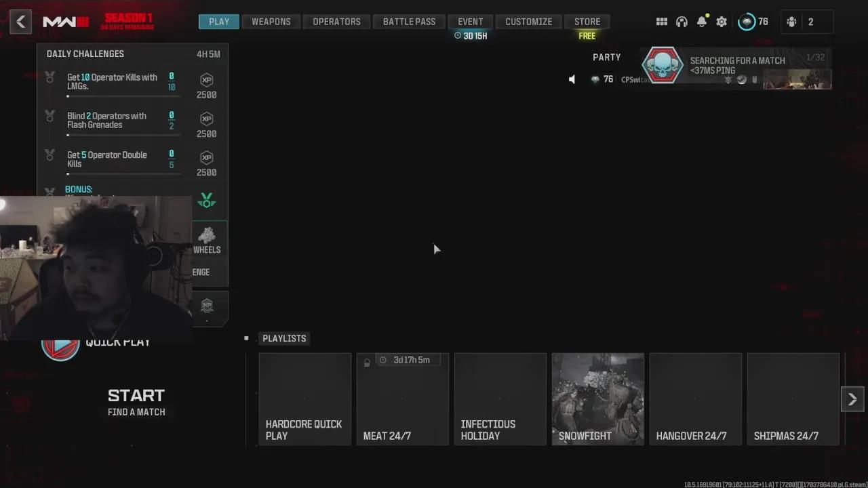Mute party audio with the speaker icon

(x=572, y=79)
